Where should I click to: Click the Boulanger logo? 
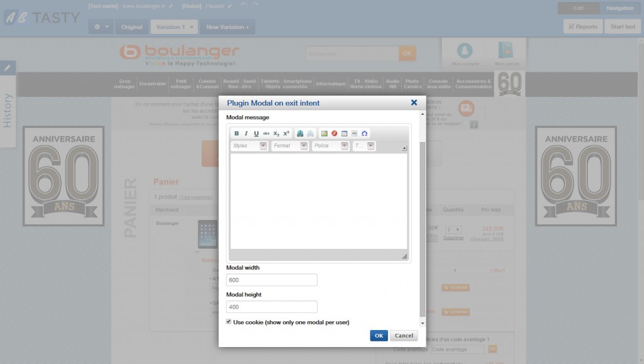(179, 55)
